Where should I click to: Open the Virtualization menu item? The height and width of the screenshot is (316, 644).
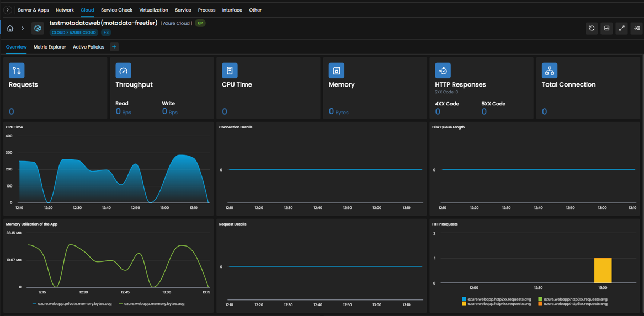(x=153, y=10)
